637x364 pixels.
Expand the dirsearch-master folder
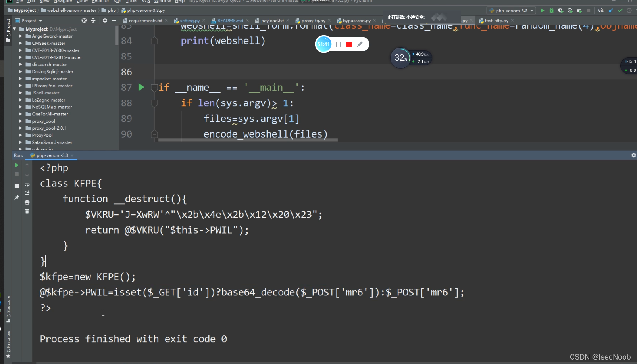coord(21,64)
